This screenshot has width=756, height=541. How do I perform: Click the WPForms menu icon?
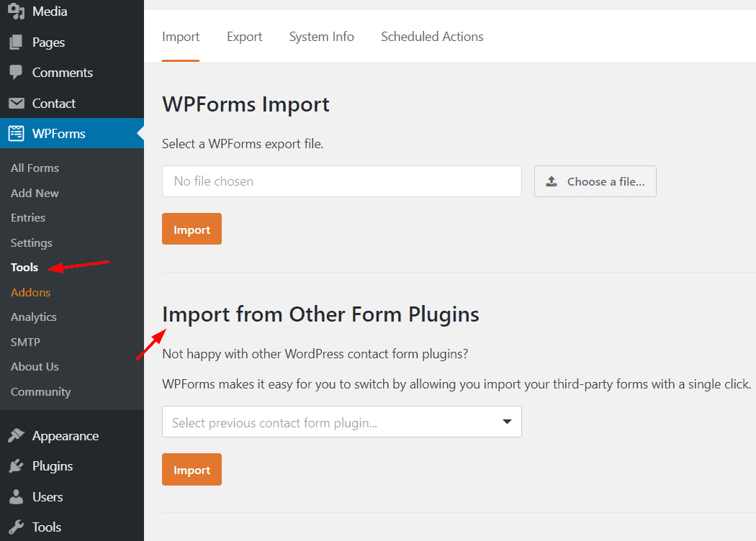pyautogui.click(x=16, y=133)
